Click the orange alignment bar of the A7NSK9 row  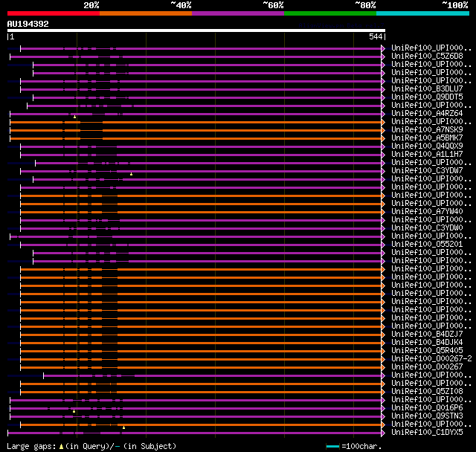point(196,130)
